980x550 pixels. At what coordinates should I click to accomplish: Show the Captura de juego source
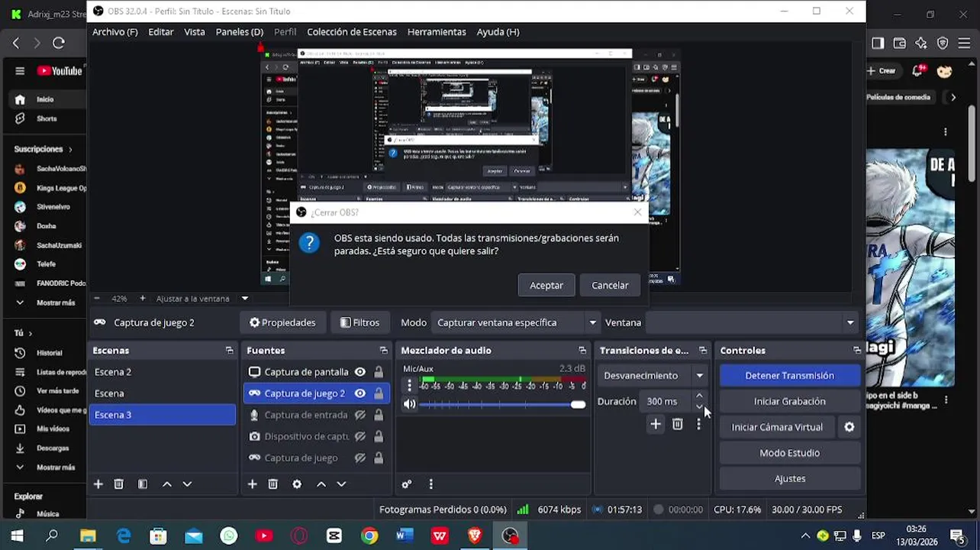pyautogui.click(x=359, y=458)
